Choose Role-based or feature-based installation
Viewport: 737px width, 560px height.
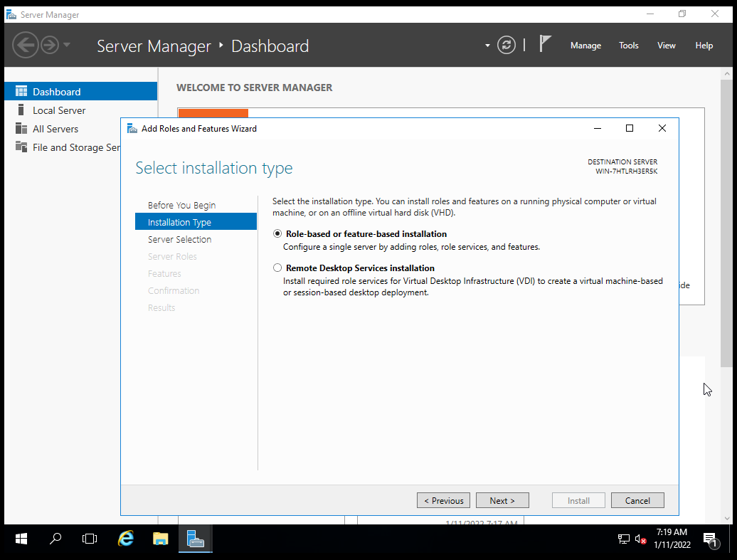click(277, 233)
